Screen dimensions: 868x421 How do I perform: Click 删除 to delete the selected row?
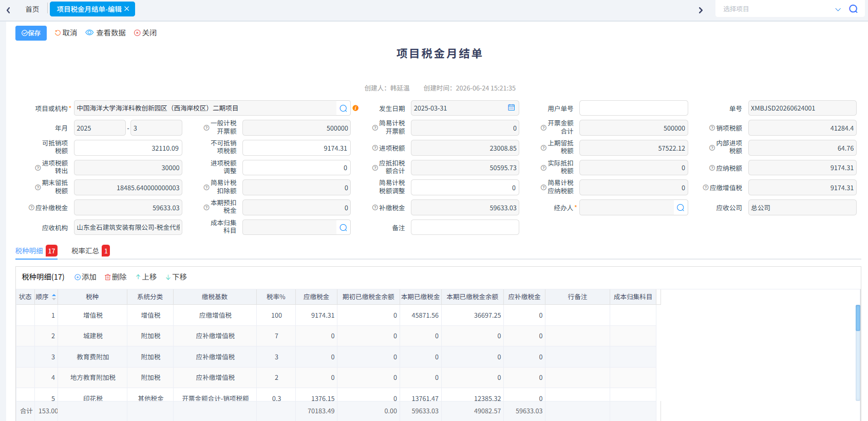(116, 277)
